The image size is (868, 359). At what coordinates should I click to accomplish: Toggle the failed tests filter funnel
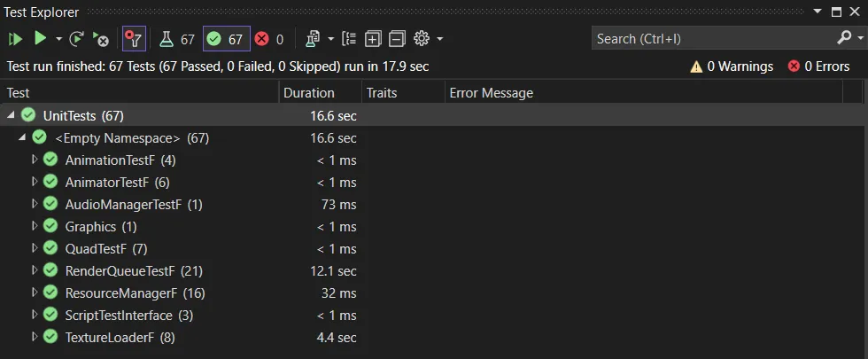pos(134,39)
